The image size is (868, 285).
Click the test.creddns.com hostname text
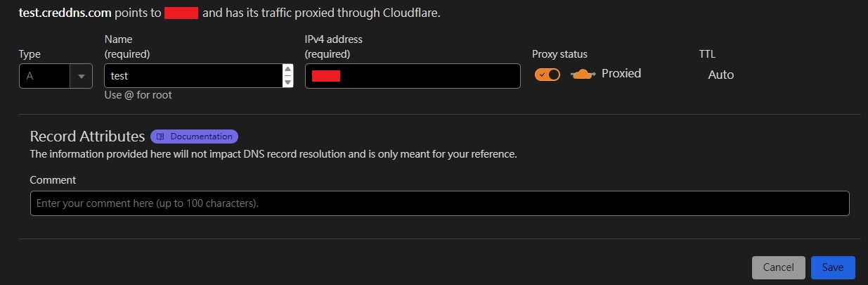(65, 13)
